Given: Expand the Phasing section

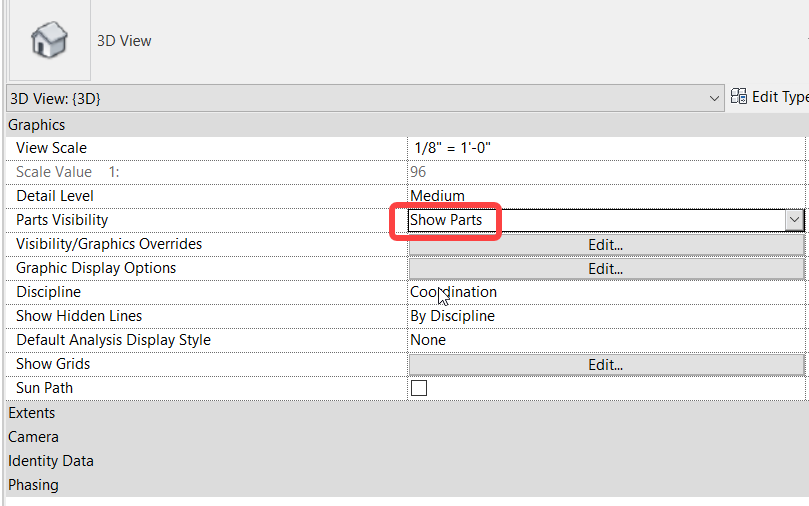Looking at the screenshot, I should pyautogui.click(x=34, y=485).
